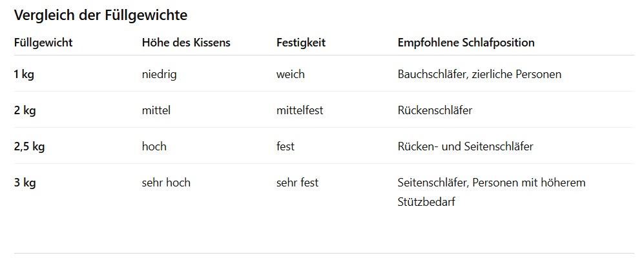Screen dimensions: 644x260
Task: Click the "Rücken- und Seitenschläfer" cell
Action: 465,146
